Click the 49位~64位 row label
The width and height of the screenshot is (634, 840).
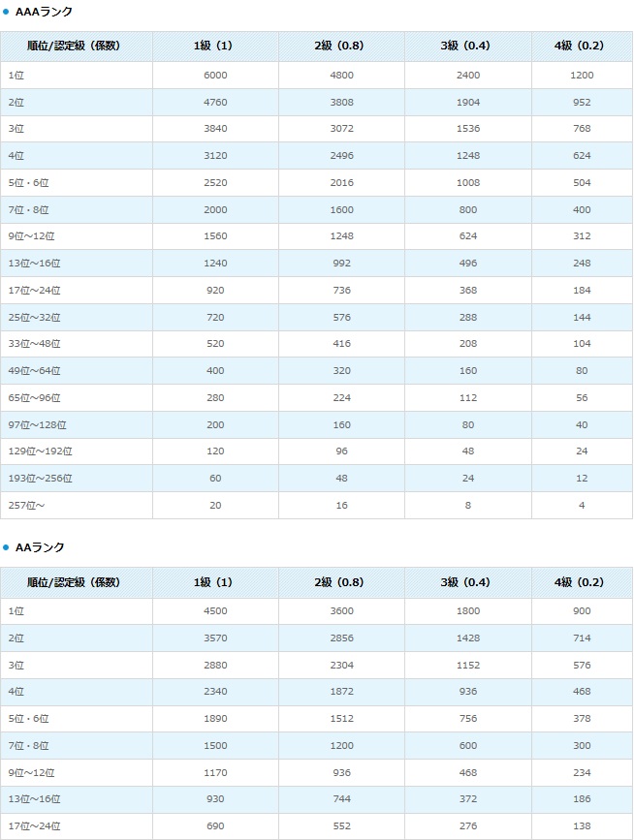click(34, 371)
